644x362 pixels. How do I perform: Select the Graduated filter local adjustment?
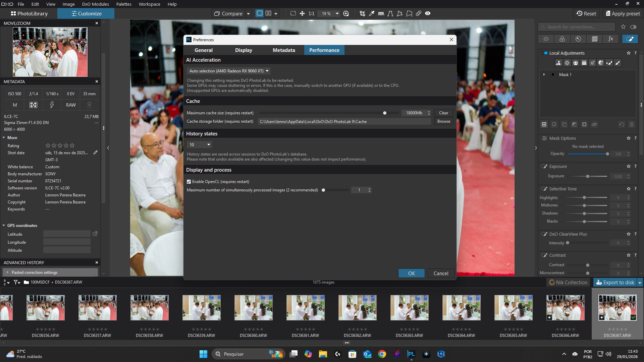click(x=584, y=63)
